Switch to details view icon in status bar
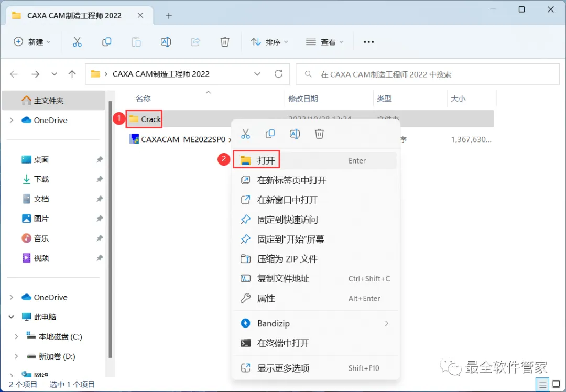This screenshot has width=566, height=392. point(542,385)
